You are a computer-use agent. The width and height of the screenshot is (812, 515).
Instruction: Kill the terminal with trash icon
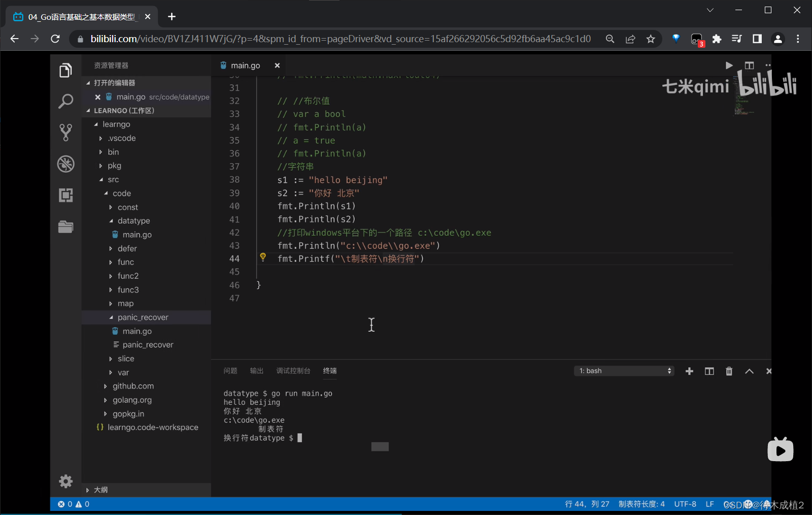point(729,371)
